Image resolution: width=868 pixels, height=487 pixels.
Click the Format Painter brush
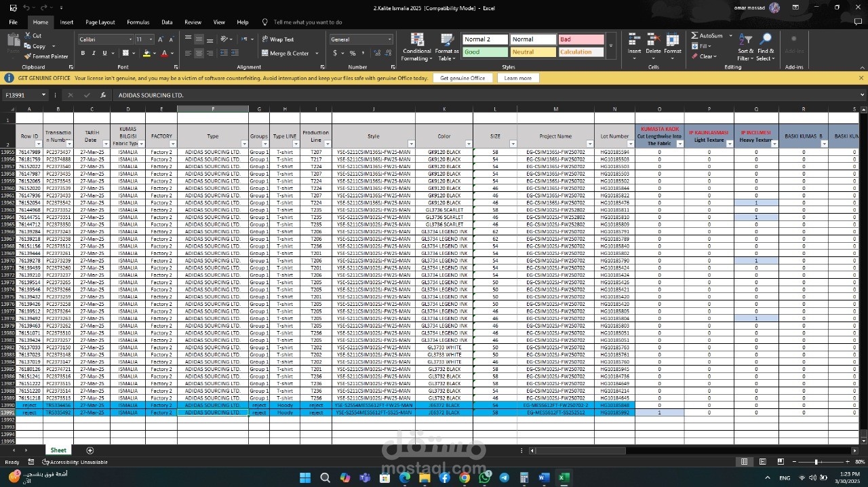click(27, 56)
